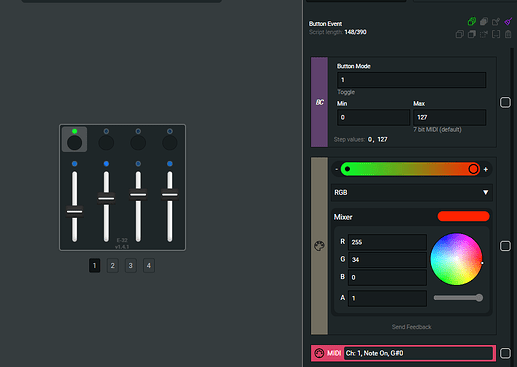Select the second button on the E-32 module
This screenshot has height=367, width=517.
(x=106, y=143)
